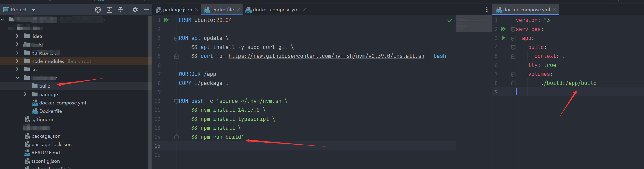Click the nvm install 14.17.0 line
644x169 pixels.
click(228, 110)
